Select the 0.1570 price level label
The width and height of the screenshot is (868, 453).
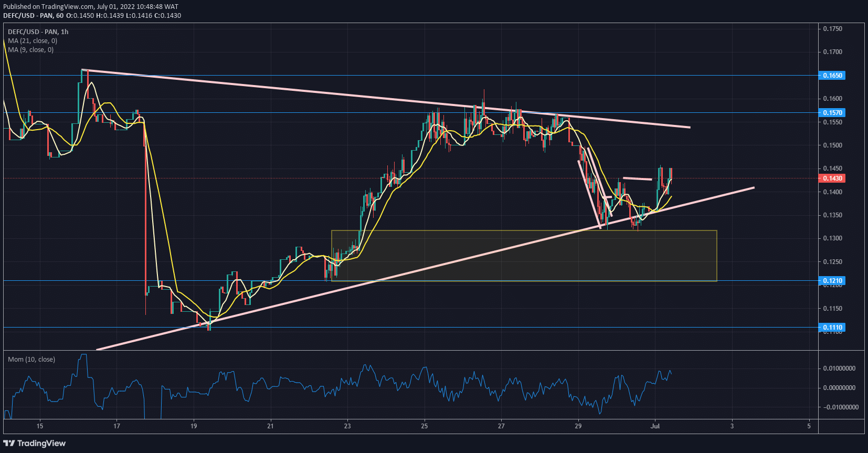[x=832, y=113]
